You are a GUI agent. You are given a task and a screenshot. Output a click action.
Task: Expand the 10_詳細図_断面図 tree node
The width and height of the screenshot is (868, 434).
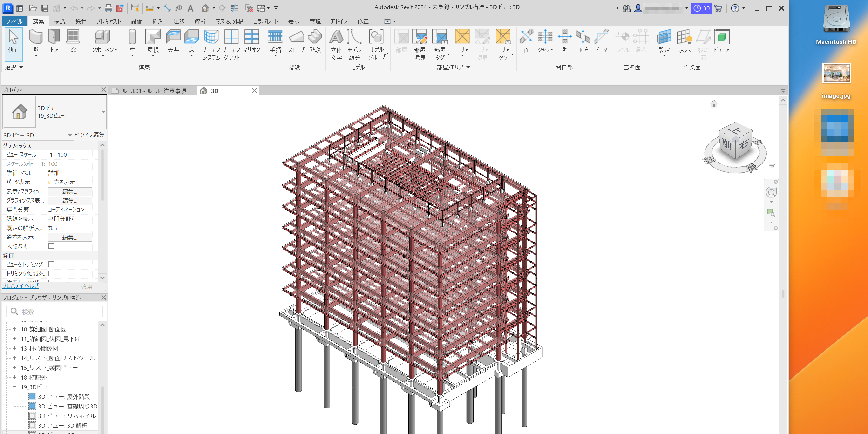[14, 329]
